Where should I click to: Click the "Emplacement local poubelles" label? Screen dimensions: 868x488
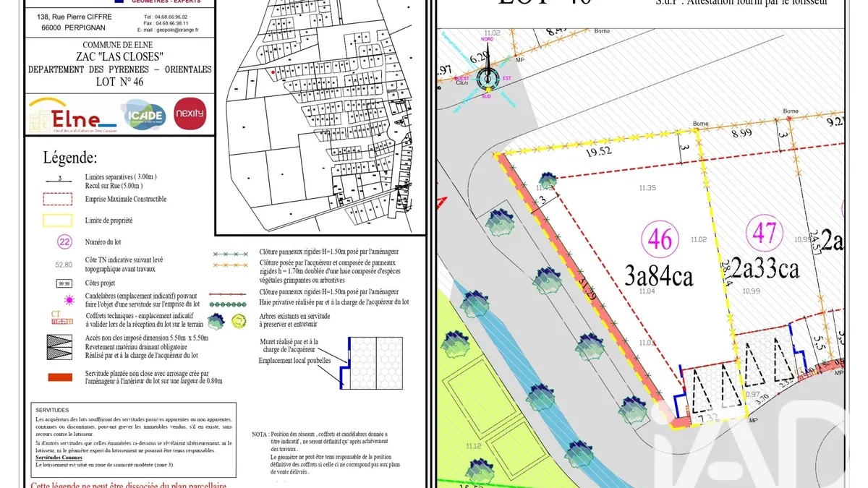coord(295,360)
